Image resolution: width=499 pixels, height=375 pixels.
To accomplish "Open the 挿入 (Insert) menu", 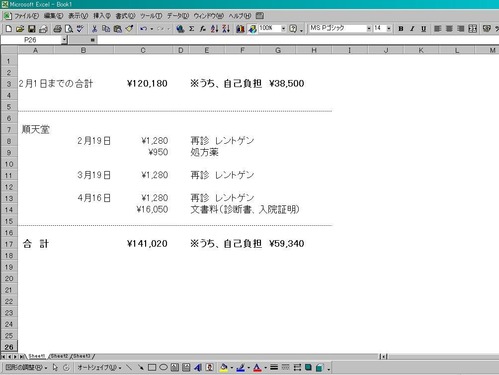I will click(x=101, y=16).
